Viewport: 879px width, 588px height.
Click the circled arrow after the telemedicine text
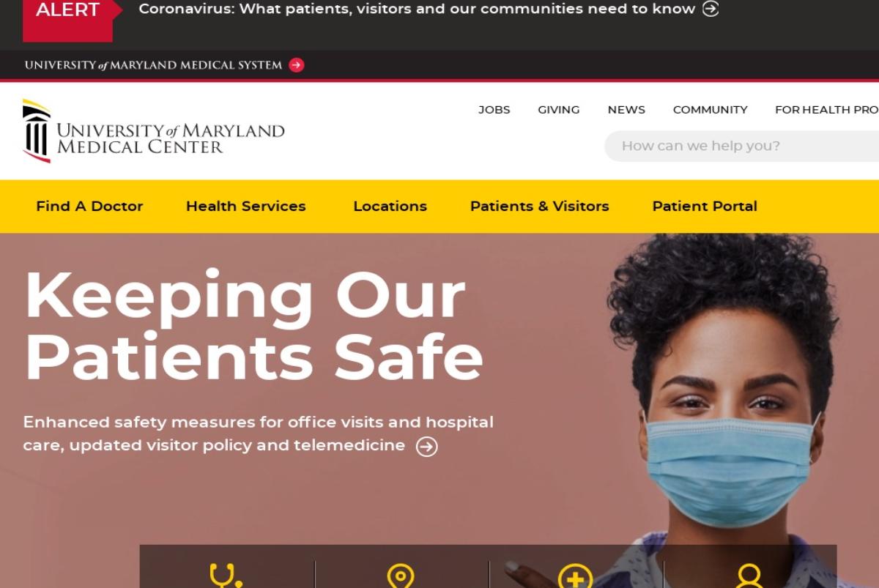click(x=427, y=447)
